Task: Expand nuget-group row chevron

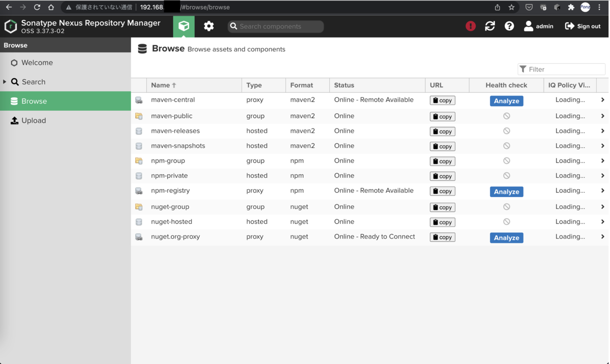Action: coord(602,207)
